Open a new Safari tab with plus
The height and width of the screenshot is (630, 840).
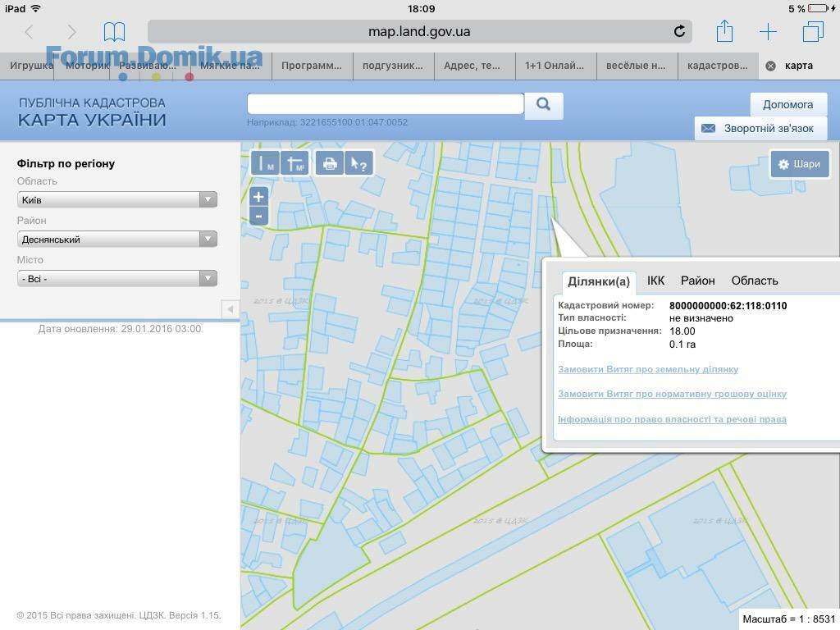coord(768,32)
